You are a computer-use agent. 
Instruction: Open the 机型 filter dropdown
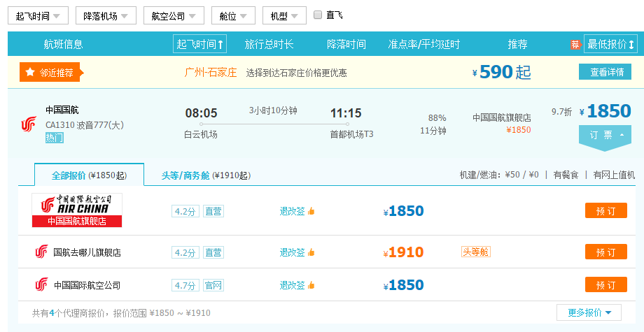(284, 16)
